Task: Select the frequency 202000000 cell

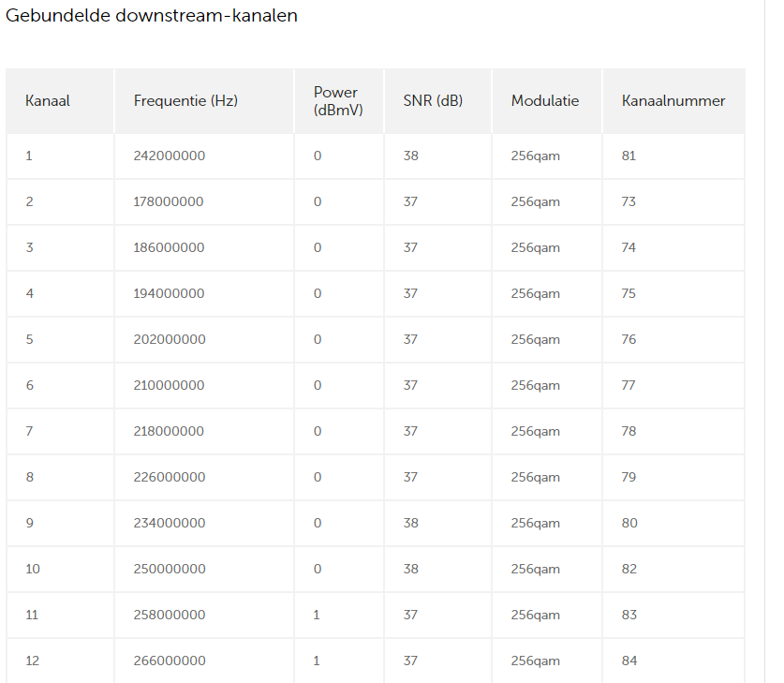Action: [x=169, y=339]
